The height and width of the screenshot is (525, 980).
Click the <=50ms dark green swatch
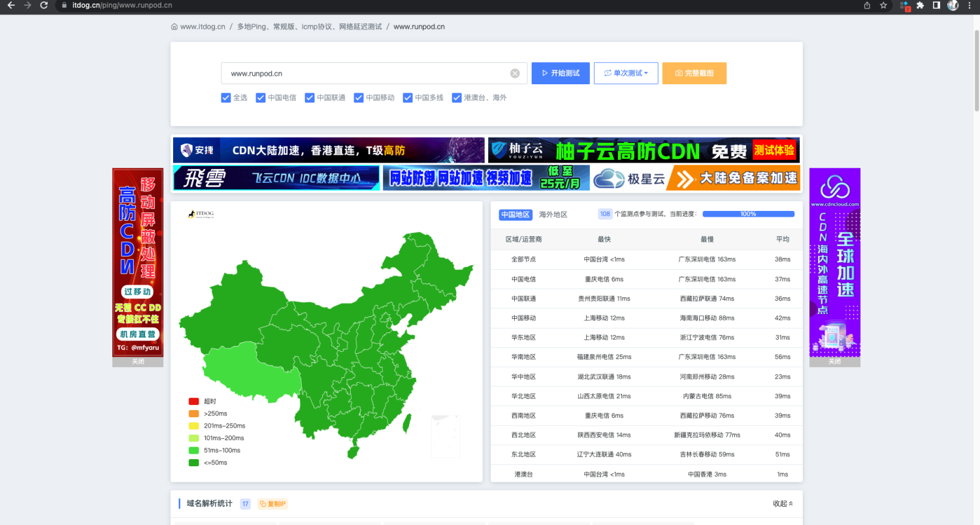(x=193, y=462)
